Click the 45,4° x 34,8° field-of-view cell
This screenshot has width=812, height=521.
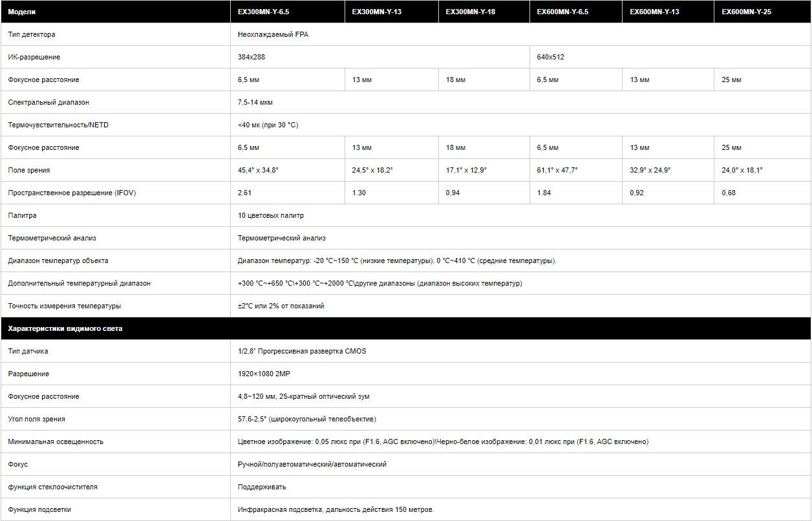pos(258,170)
